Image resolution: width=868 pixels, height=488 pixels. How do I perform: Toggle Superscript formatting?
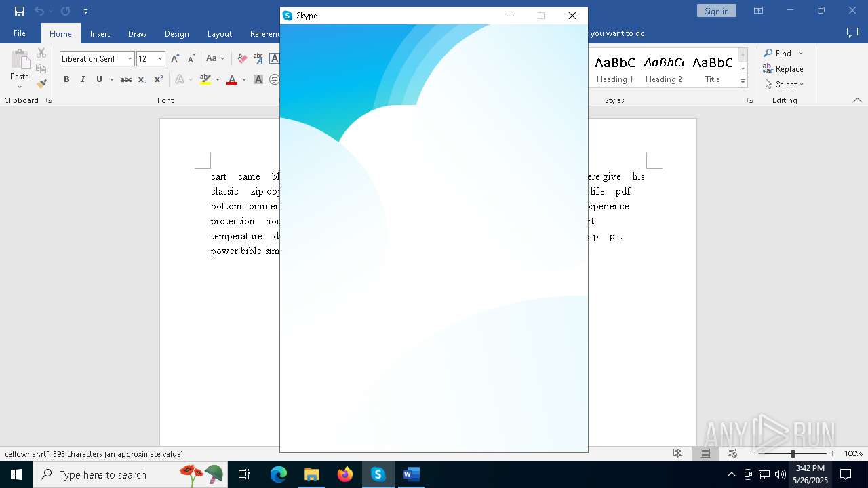point(158,79)
